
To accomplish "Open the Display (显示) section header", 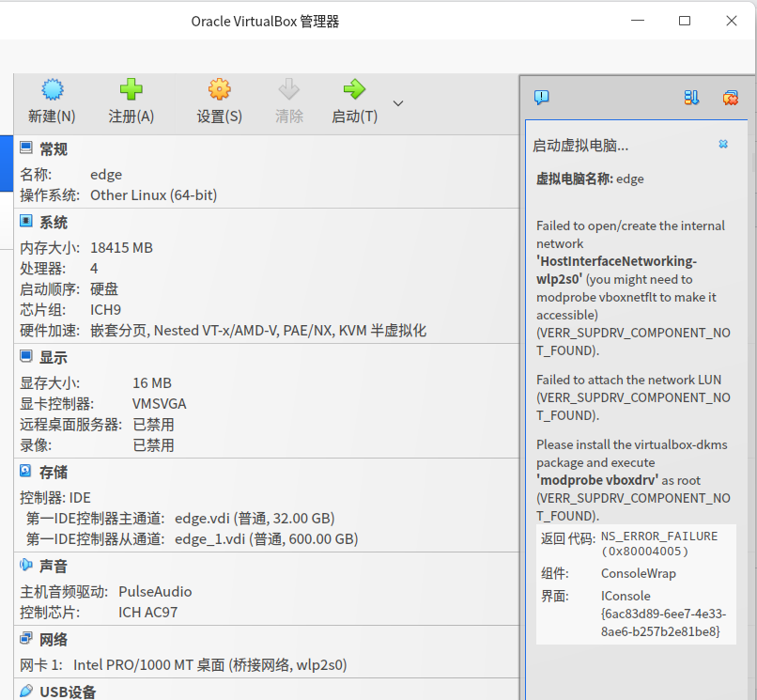I will pos(54,358).
